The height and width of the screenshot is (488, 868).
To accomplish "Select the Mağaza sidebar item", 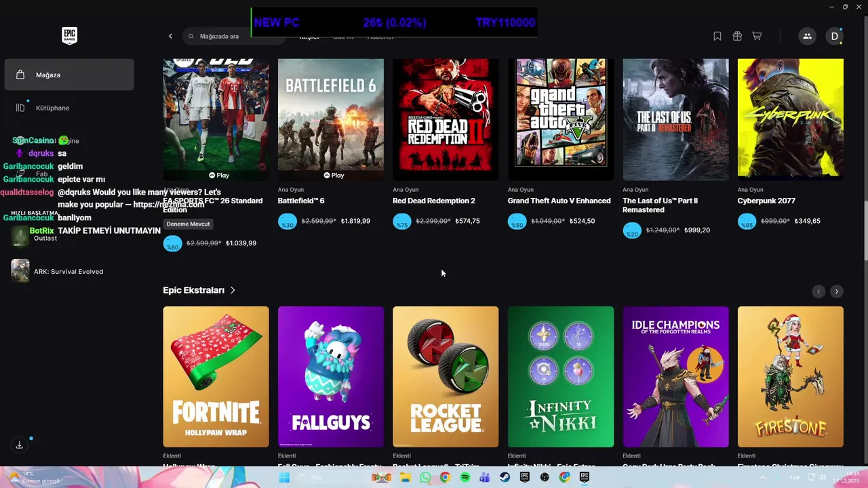I will coord(69,75).
